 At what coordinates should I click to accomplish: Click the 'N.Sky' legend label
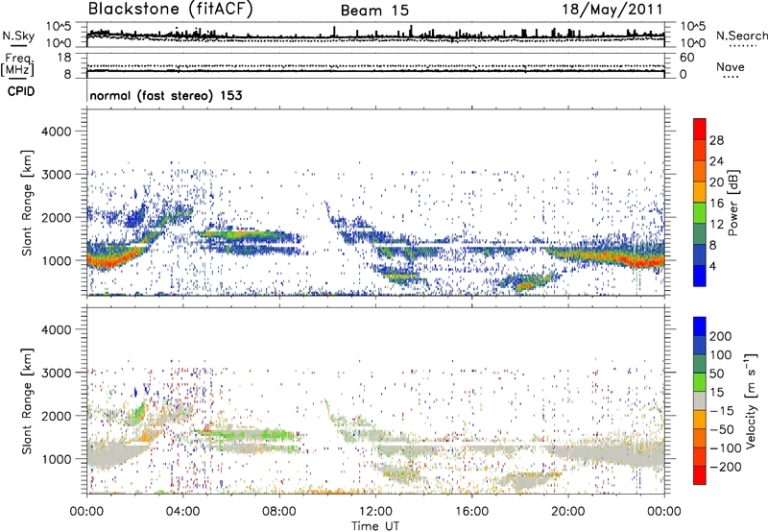(18, 36)
